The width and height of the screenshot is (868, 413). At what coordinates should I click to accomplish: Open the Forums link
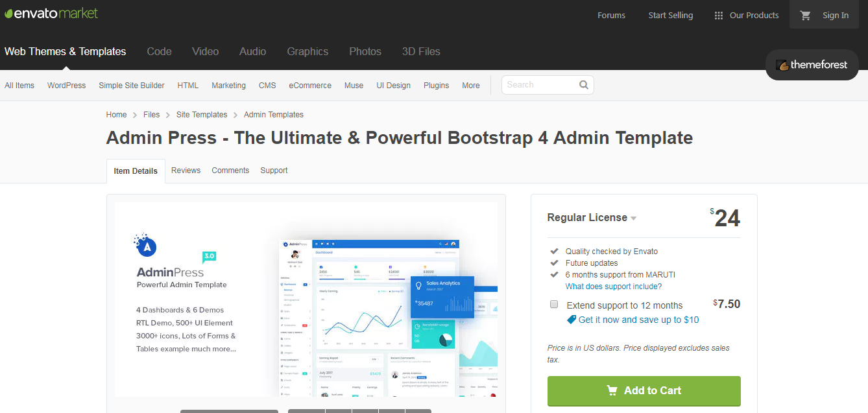tap(612, 16)
